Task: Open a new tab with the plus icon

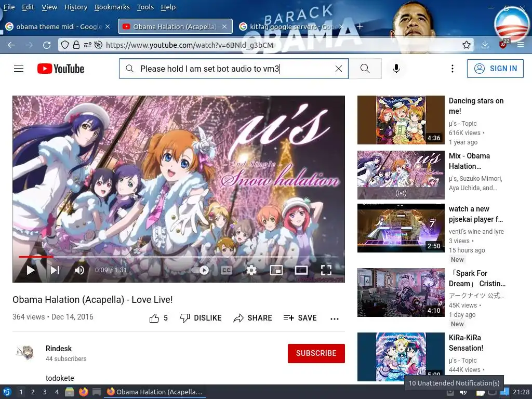Action: [x=360, y=26]
